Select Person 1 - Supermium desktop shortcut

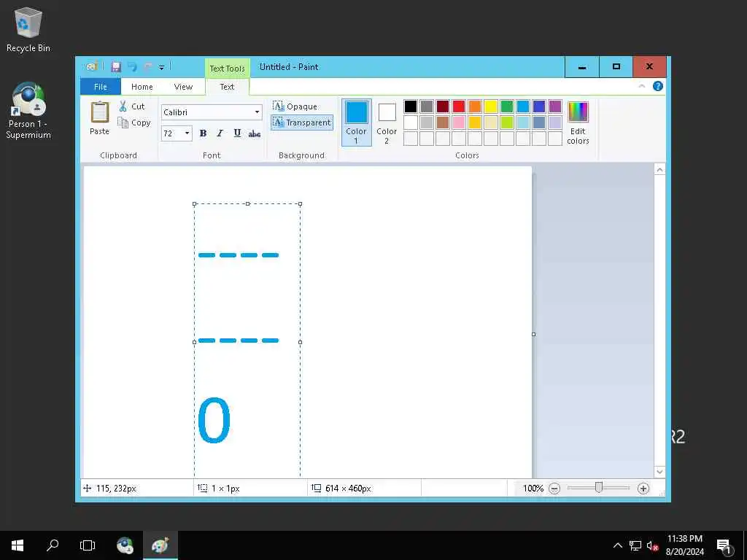[x=28, y=111]
